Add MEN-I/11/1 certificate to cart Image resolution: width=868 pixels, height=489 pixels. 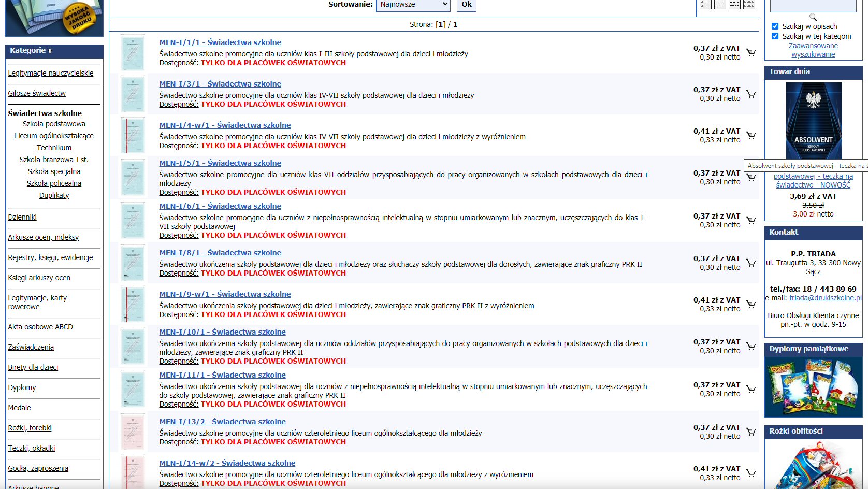click(x=750, y=389)
